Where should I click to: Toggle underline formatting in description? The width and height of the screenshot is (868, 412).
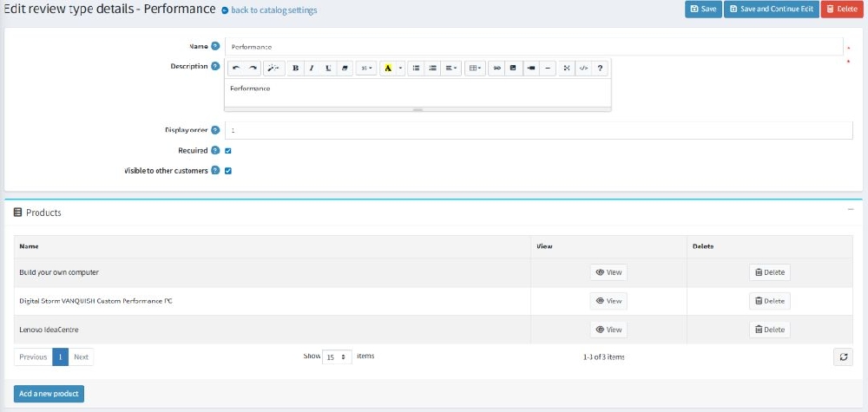(x=328, y=68)
